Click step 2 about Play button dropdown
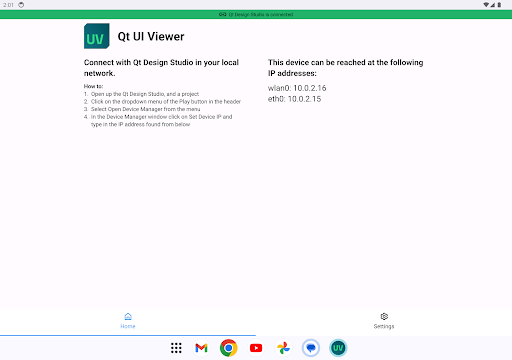The height and width of the screenshot is (360, 512). (x=162, y=101)
